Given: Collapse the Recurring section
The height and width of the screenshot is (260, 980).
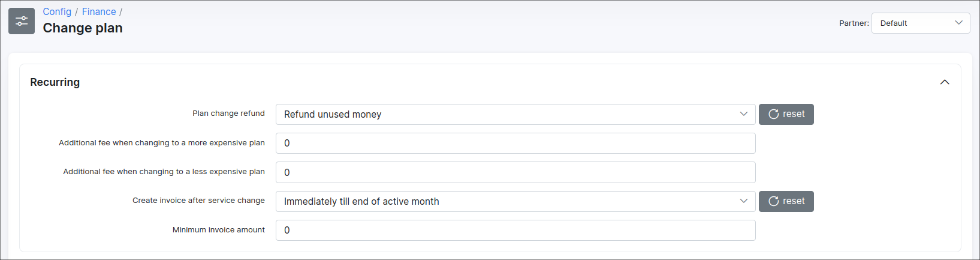Looking at the screenshot, I should (x=945, y=82).
